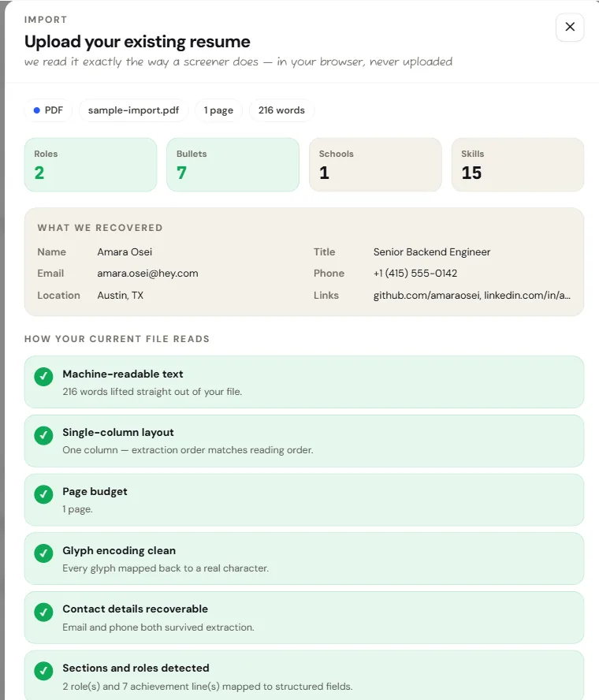Open the Roles stat card
599x700 pixels.
point(91,165)
